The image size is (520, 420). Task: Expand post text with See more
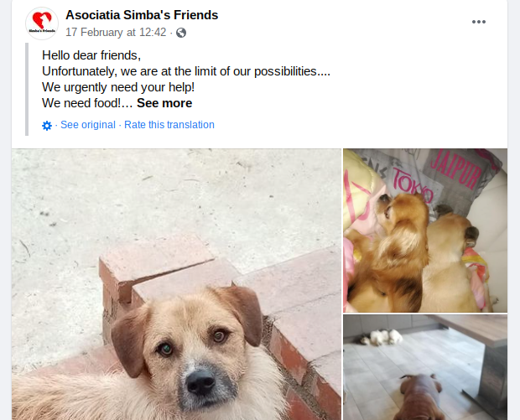point(164,103)
